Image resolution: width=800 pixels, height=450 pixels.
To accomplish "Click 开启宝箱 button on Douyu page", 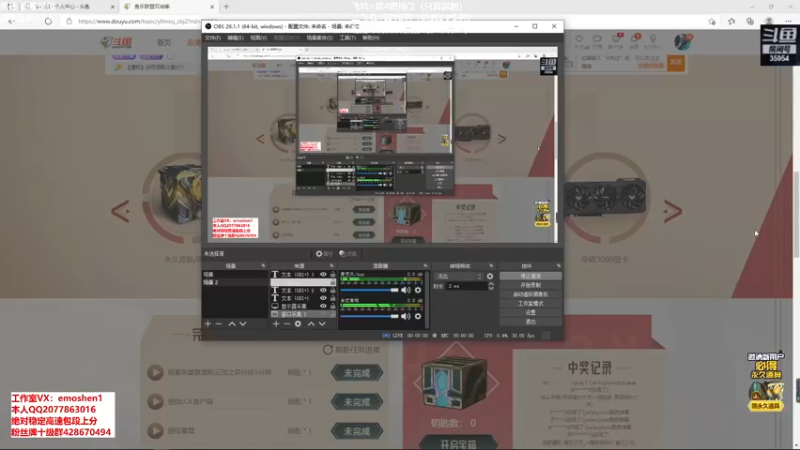I will (x=458, y=443).
